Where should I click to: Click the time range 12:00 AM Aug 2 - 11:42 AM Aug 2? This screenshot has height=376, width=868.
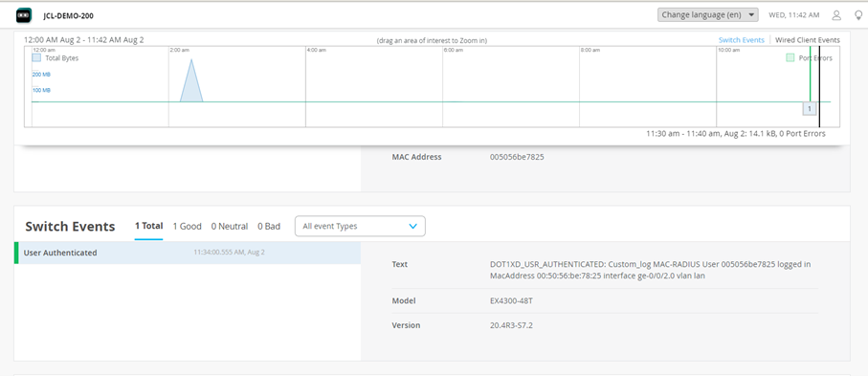coord(84,40)
